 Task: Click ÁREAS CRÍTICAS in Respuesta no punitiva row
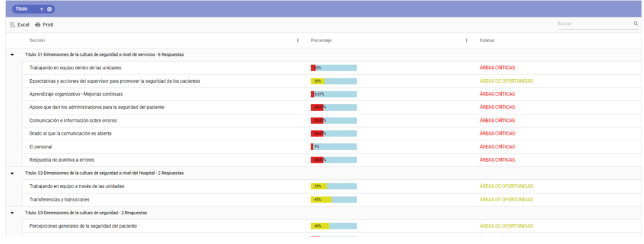click(x=497, y=160)
